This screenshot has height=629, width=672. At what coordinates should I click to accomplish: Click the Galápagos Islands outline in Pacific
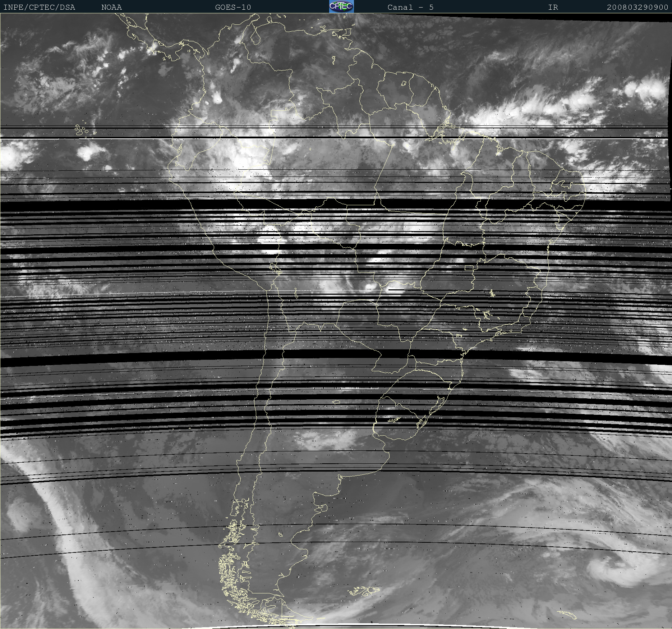pyautogui.click(x=82, y=130)
